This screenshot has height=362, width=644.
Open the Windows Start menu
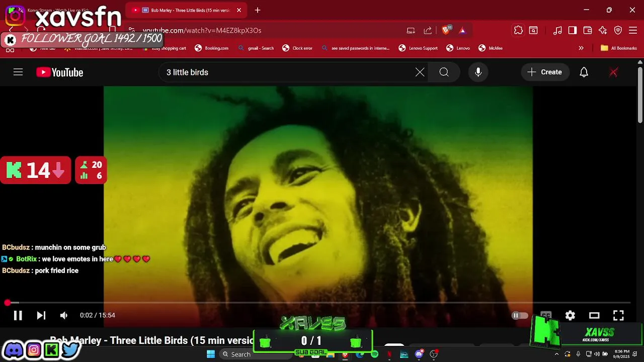[x=211, y=354]
